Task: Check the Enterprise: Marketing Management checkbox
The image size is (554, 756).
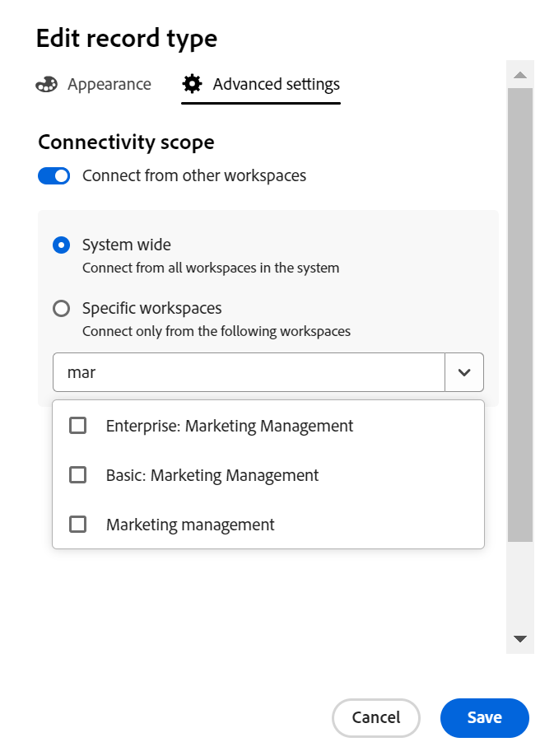Action: (x=77, y=426)
